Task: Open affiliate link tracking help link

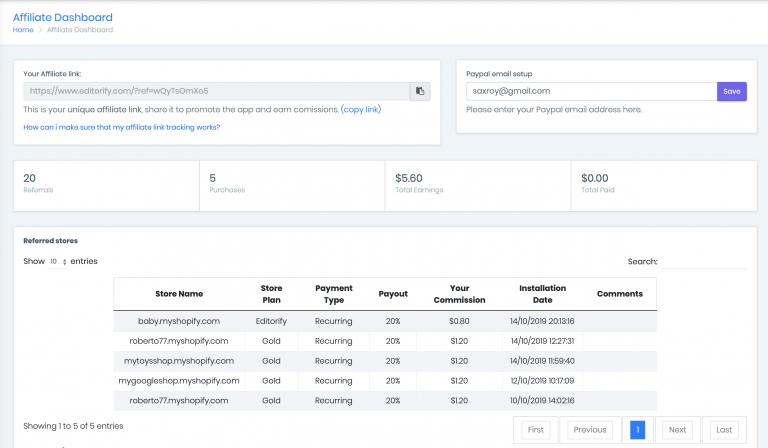Action: pyautogui.click(x=122, y=127)
